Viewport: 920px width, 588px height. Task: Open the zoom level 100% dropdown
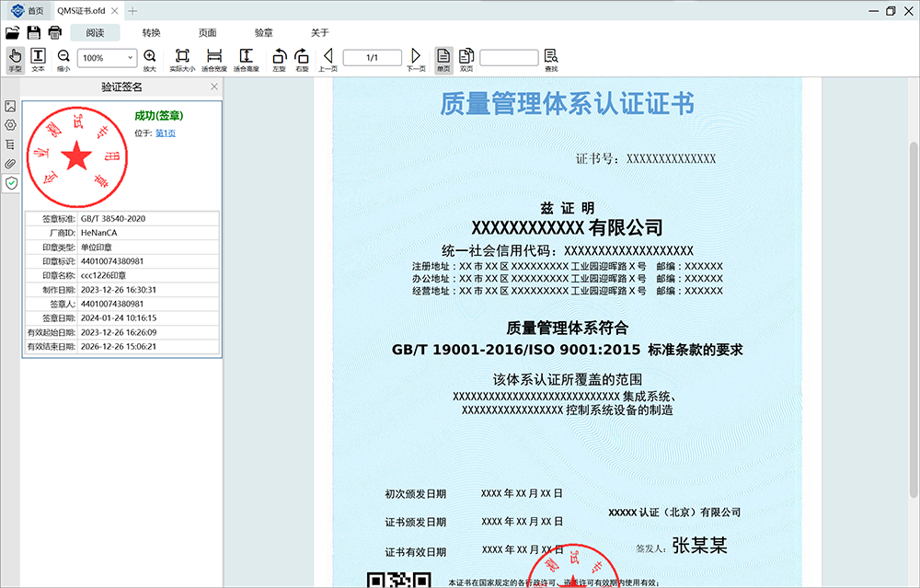coord(108,57)
